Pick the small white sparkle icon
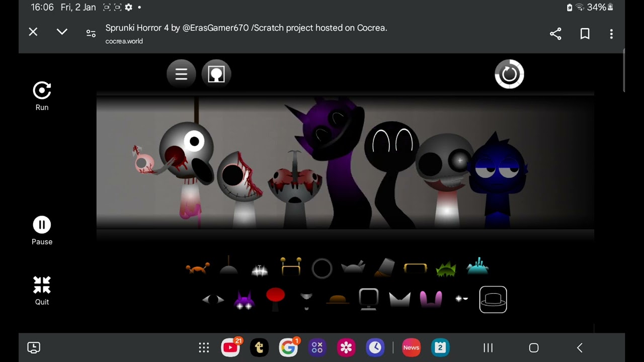644x362 pixels. pos(461,299)
